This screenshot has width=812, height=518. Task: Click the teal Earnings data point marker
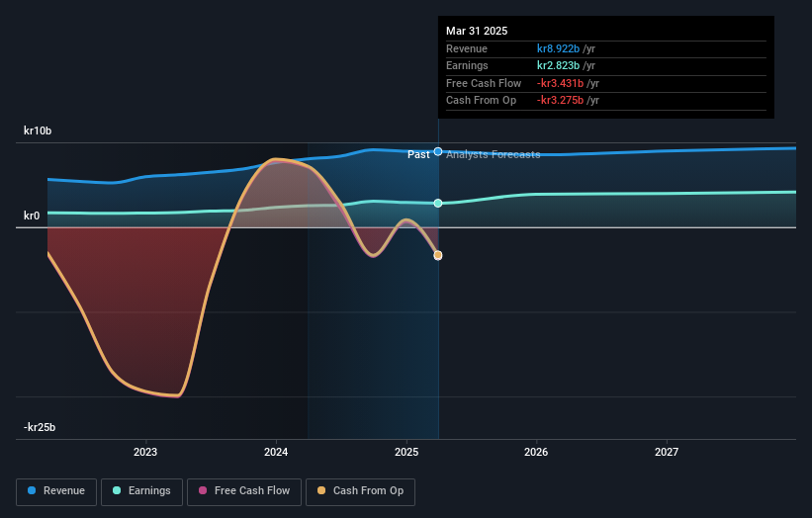(438, 204)
